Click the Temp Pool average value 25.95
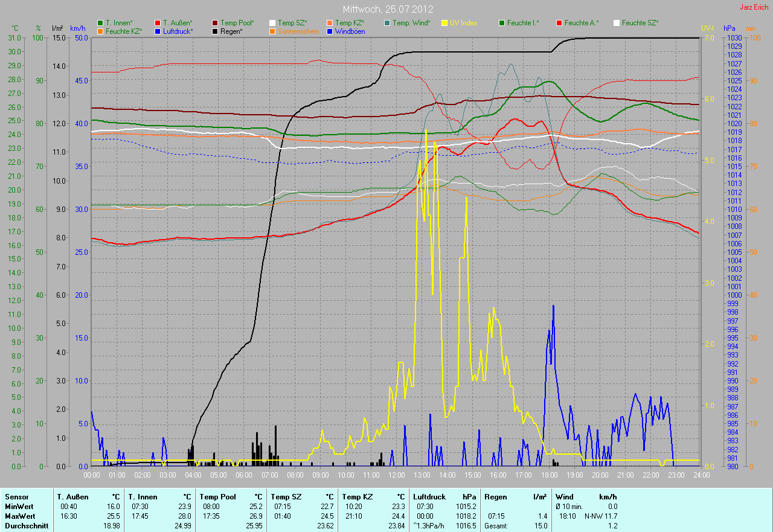 [253, 526]
